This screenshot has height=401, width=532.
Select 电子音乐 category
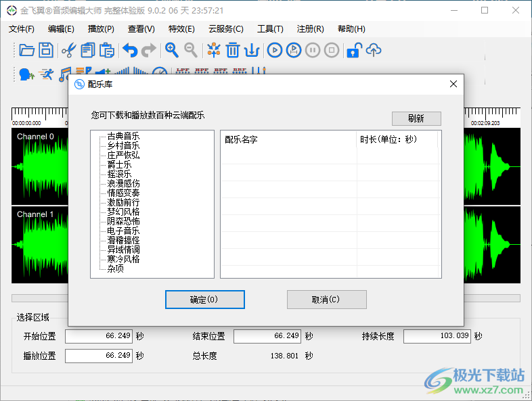(123, 231)
